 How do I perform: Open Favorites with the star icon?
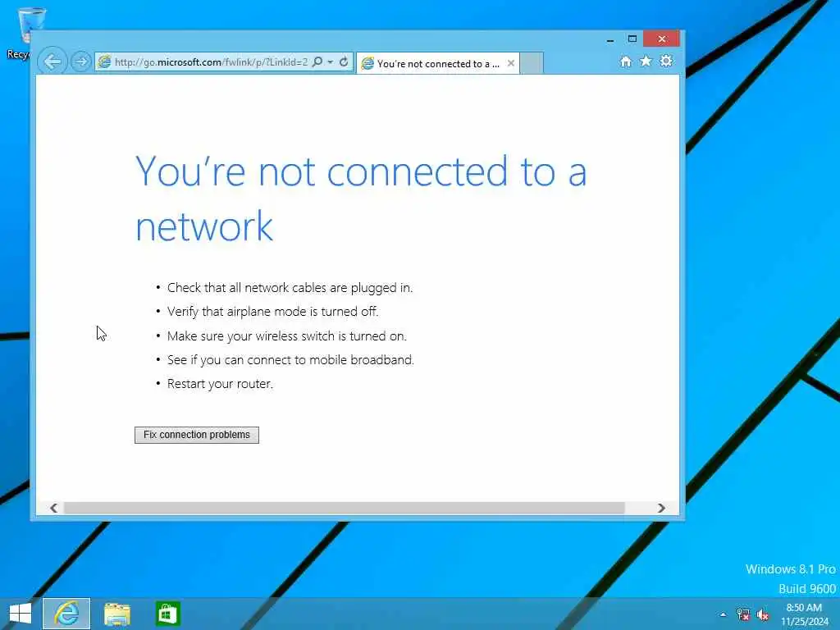(x=646, y=61)
